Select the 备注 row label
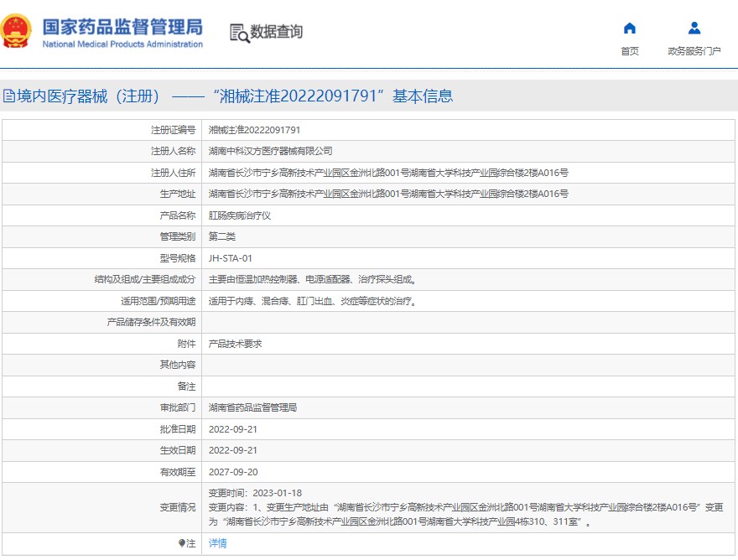This screenshot has width=738, height=560. (x=186, y=386)
